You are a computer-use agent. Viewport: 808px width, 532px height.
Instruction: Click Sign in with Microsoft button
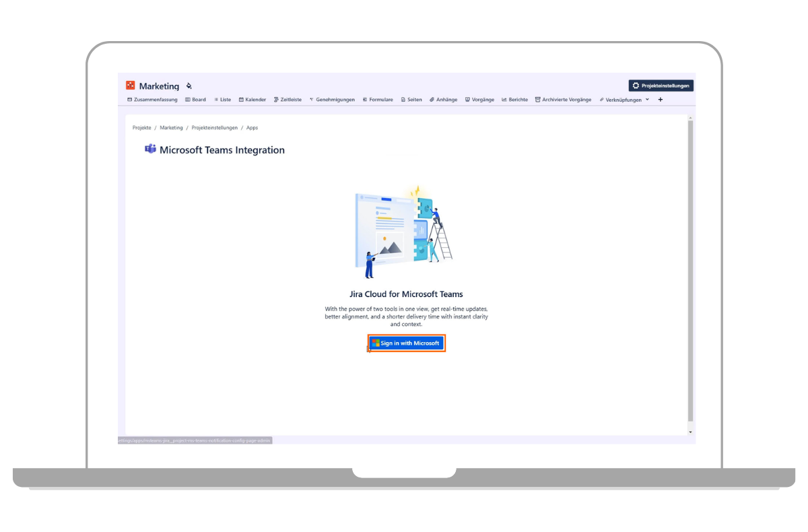pos(406,343)
